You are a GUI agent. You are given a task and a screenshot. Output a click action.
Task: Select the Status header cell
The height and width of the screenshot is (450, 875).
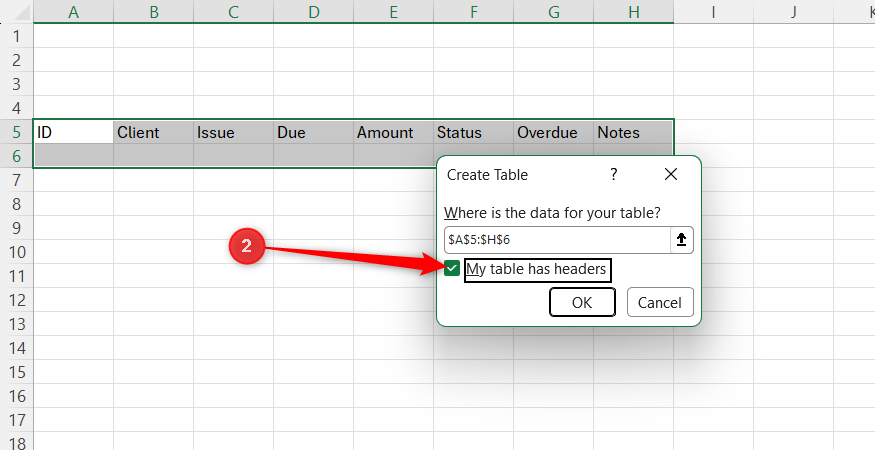[x=473, y=132]
